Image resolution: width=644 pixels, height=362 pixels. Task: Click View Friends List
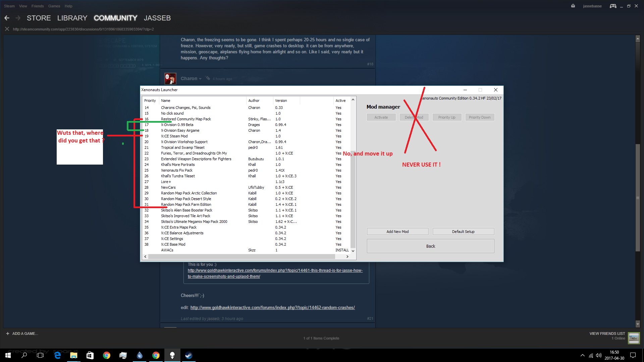(607, 334)
